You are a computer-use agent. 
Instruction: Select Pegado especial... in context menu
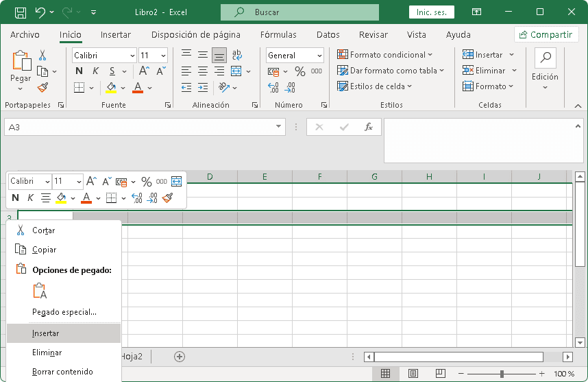pos(64,312)
